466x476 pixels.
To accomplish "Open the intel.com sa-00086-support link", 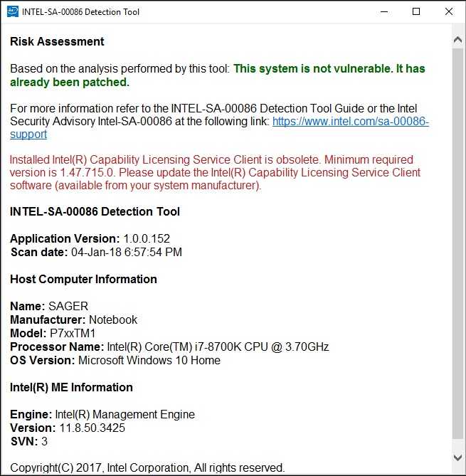I will (x=350, y=122).
